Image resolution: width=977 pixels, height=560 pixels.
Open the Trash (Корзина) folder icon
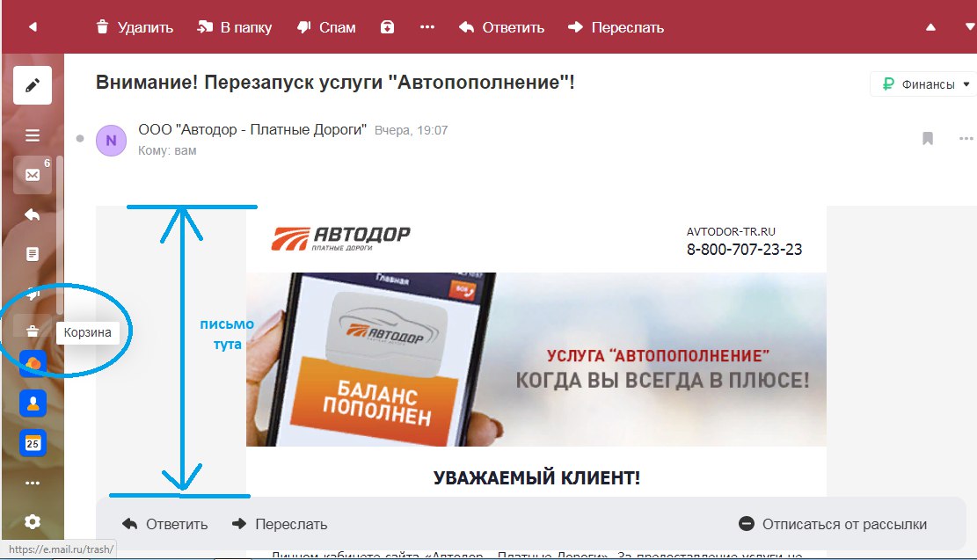point(33,331)
